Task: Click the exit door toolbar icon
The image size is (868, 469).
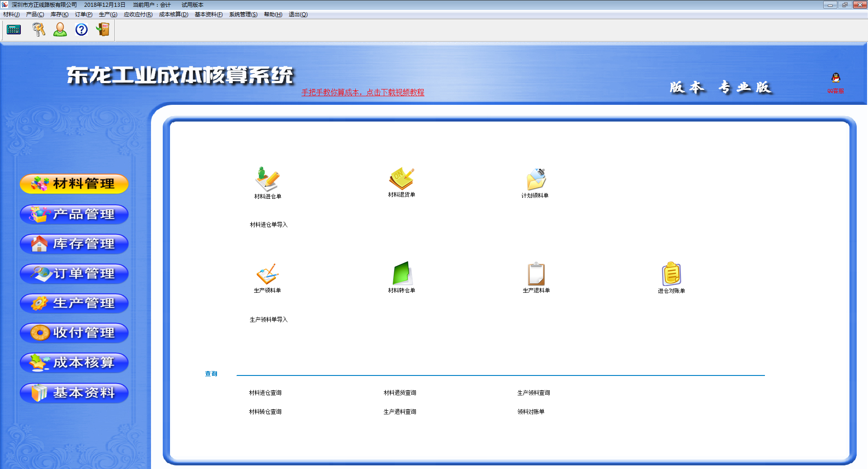Action: pos(103,30)
